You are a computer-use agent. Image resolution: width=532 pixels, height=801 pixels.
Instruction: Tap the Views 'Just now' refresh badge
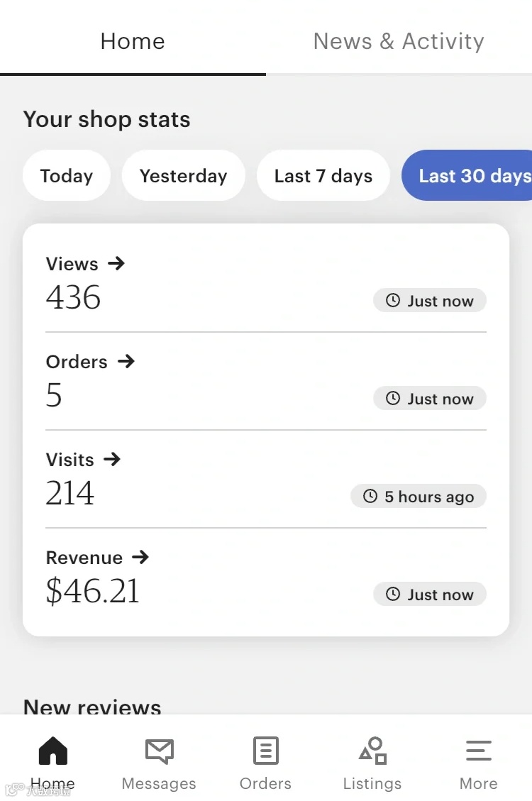[x=430, y=301]
